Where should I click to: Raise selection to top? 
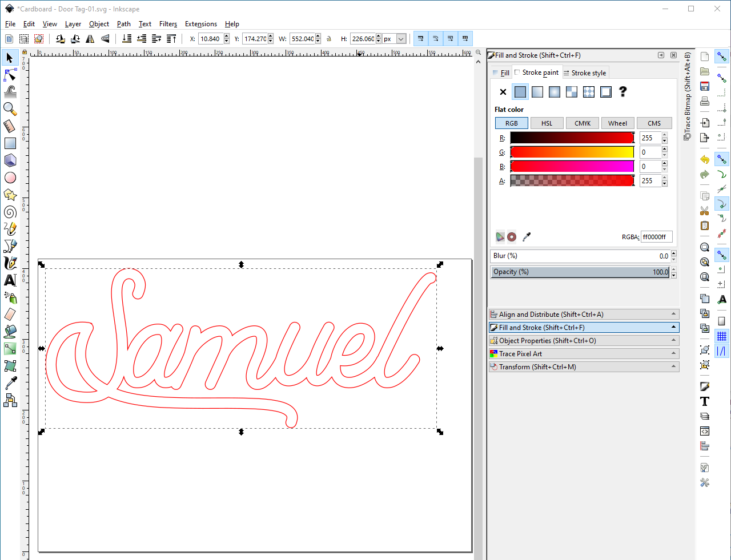coord(171,39)
